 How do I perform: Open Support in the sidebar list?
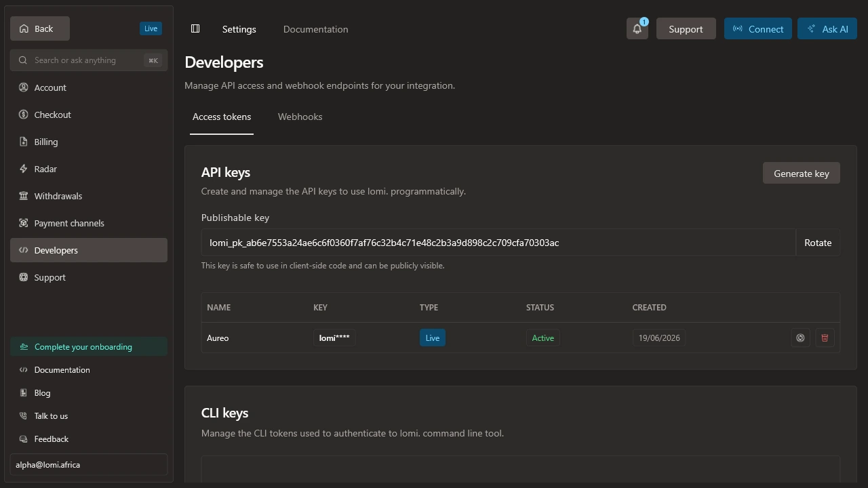pos(89,277)
